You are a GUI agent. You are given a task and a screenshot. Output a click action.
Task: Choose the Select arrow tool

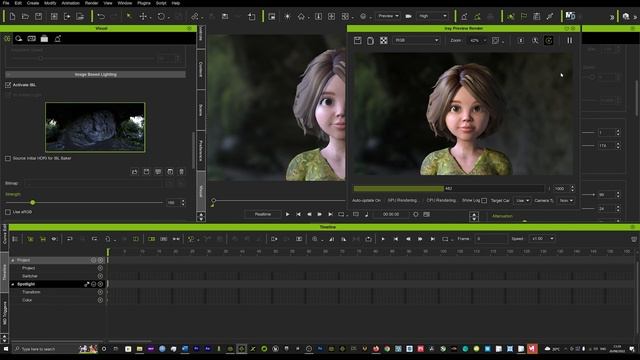tap(129, 16)
